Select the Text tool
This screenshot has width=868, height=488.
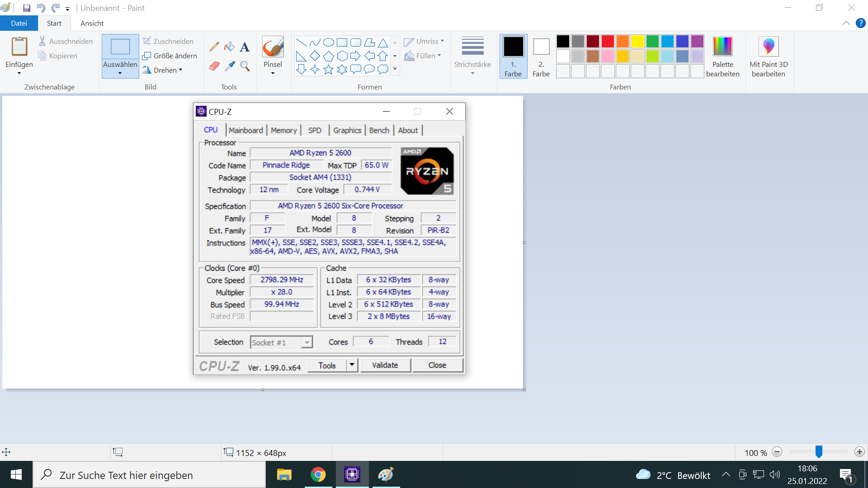coord(245,47)
